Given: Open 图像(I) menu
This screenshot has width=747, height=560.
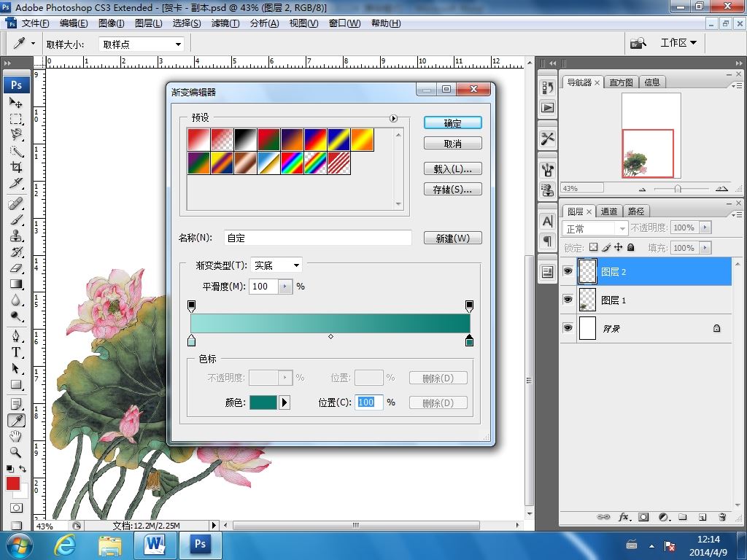Looking at the screenshot, I should [x=111, y=23].
